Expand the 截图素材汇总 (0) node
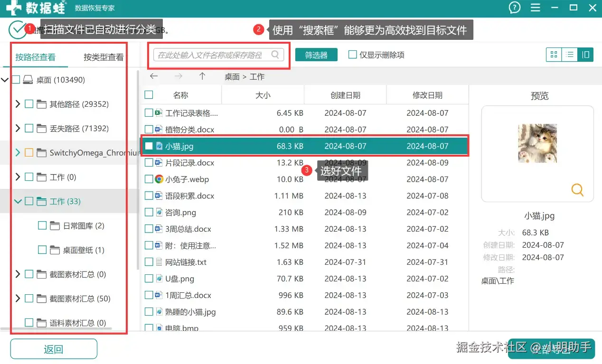 pyautogui.click(x=18, y=274)
